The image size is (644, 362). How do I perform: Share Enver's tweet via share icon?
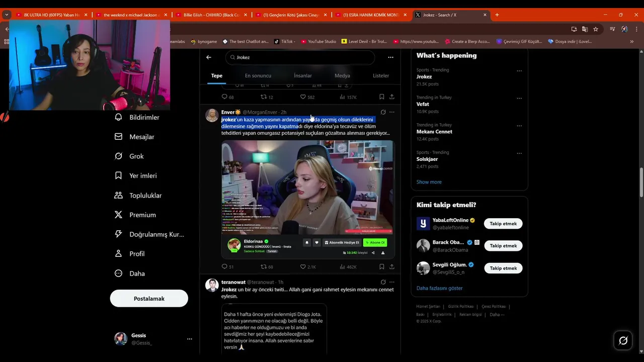[x=392, y=266]
